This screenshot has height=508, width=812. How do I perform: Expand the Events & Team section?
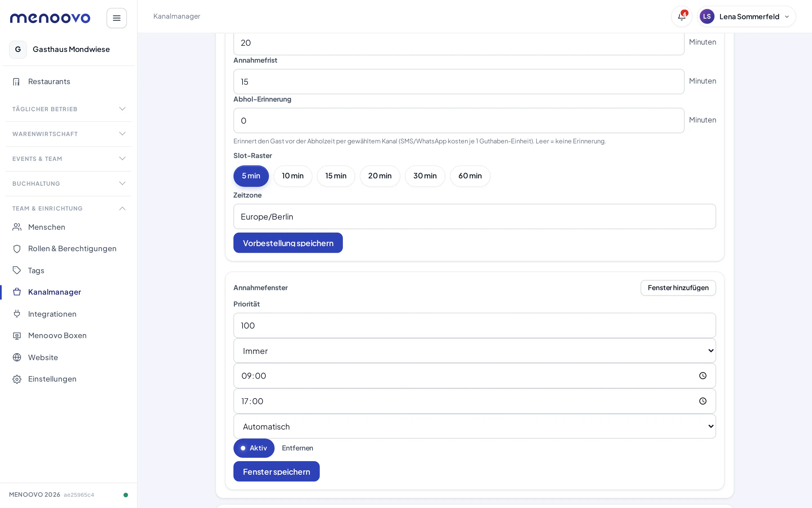click(x=69, y=159)
